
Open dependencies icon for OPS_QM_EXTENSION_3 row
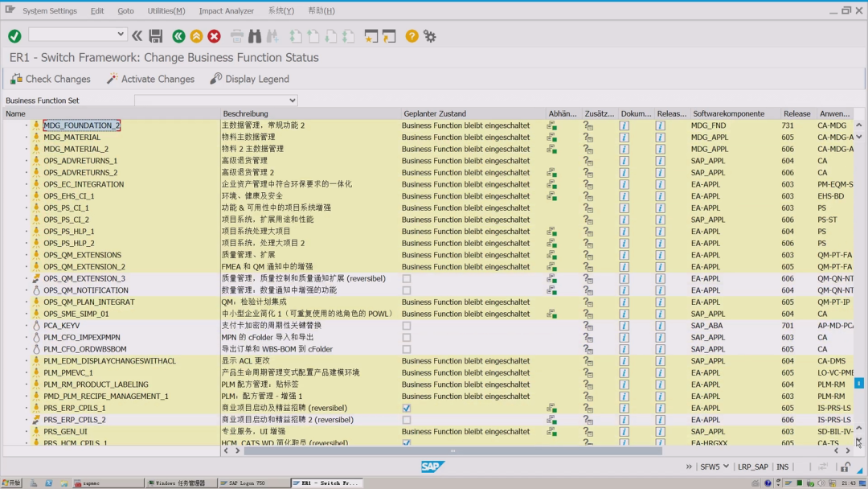coord(552,278)
